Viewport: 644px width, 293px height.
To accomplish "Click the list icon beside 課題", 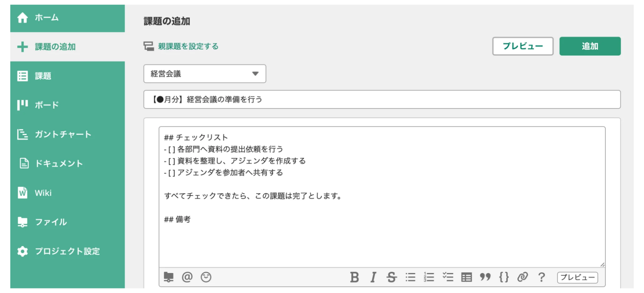I will tap(23, 76).
